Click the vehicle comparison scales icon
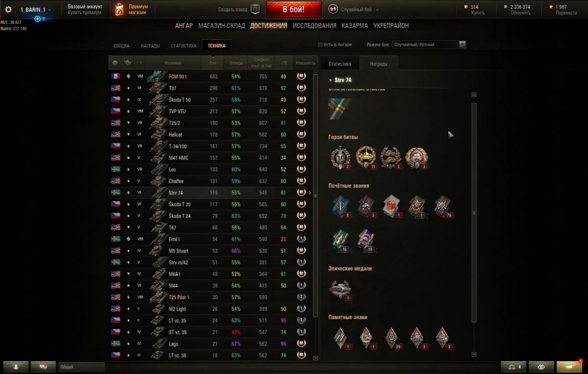 coord(514,367)
